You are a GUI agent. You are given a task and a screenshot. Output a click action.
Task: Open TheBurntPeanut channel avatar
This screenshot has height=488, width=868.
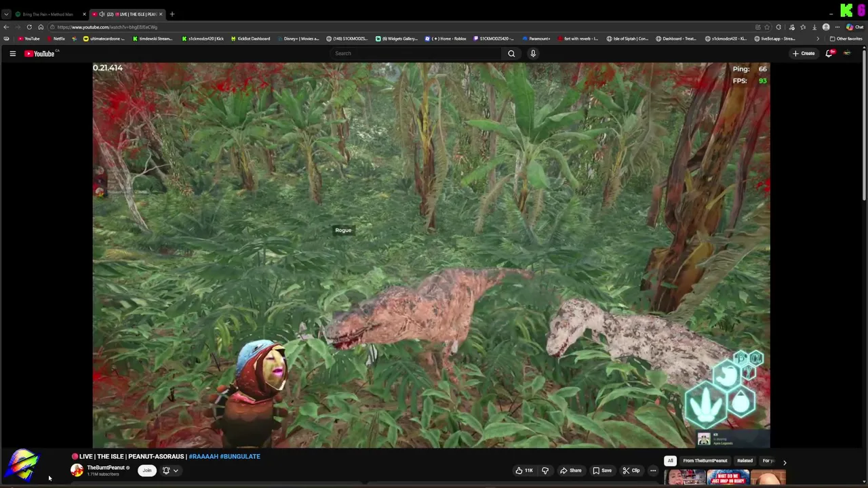pos(77,470)
